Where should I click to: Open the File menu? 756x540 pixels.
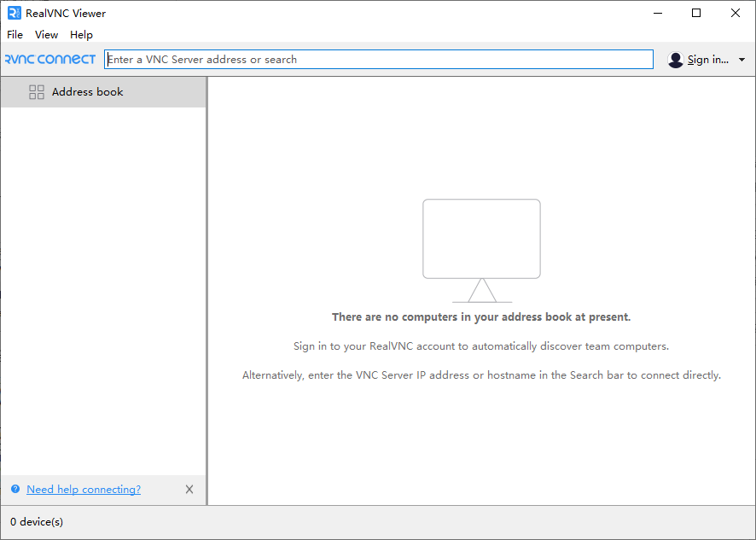15,35
